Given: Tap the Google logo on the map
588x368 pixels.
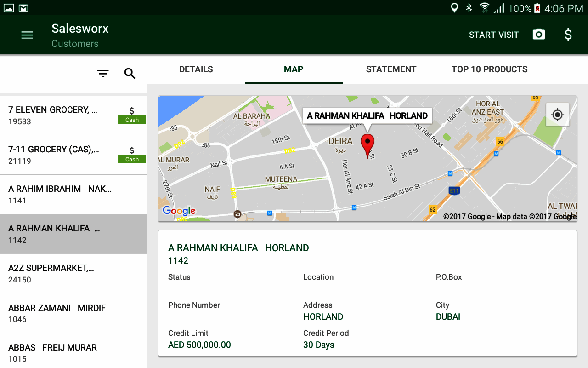Looking at the screenshot, I should (179, 211).
